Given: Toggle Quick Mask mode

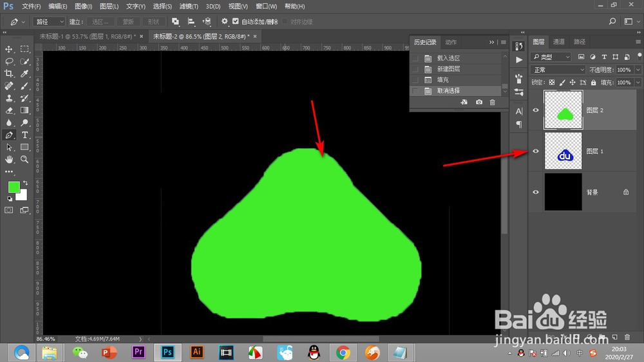Looking at the screenshot, I should click(8, 210).
